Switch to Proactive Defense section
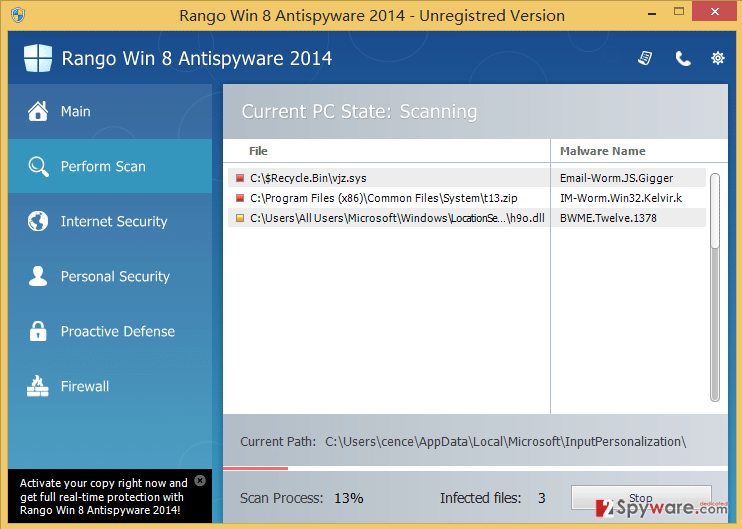This screenshot has height=529, width=742. [x=110, y=331]
